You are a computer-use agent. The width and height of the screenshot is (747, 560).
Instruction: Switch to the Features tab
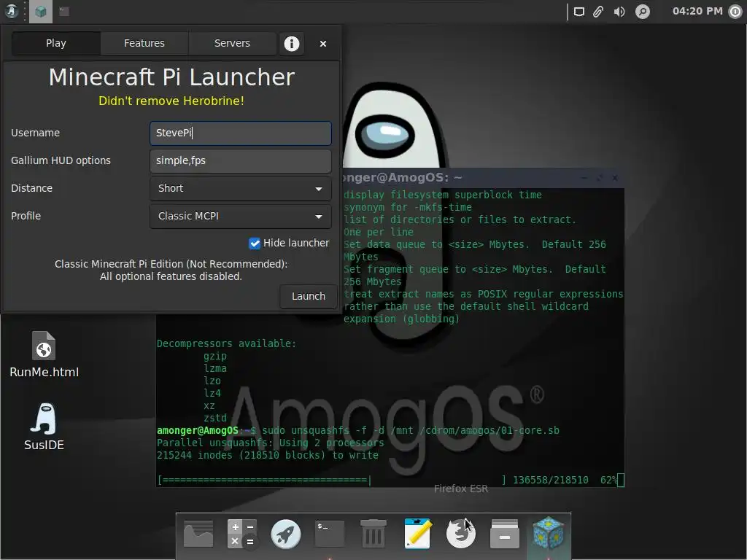(x=144, y=43)
